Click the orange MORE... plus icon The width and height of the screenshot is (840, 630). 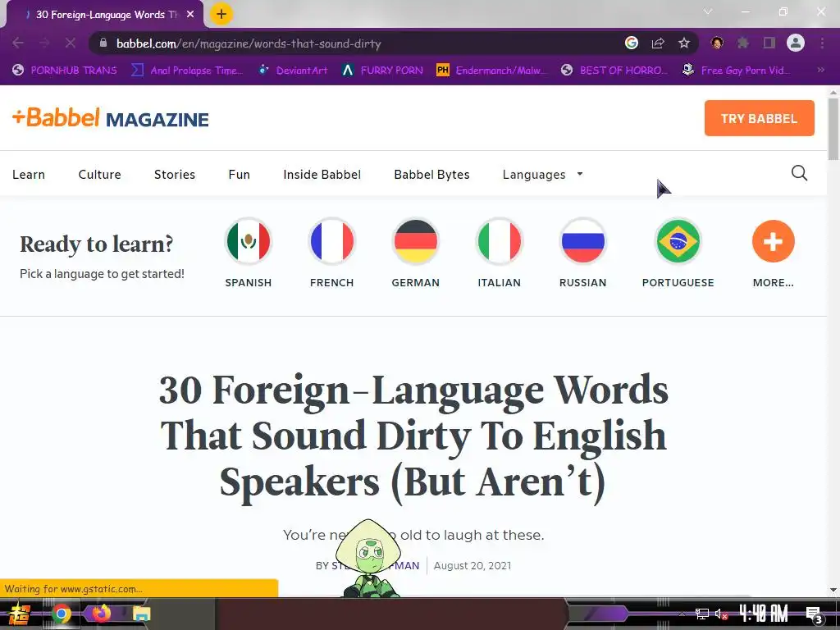pos(773,241)
